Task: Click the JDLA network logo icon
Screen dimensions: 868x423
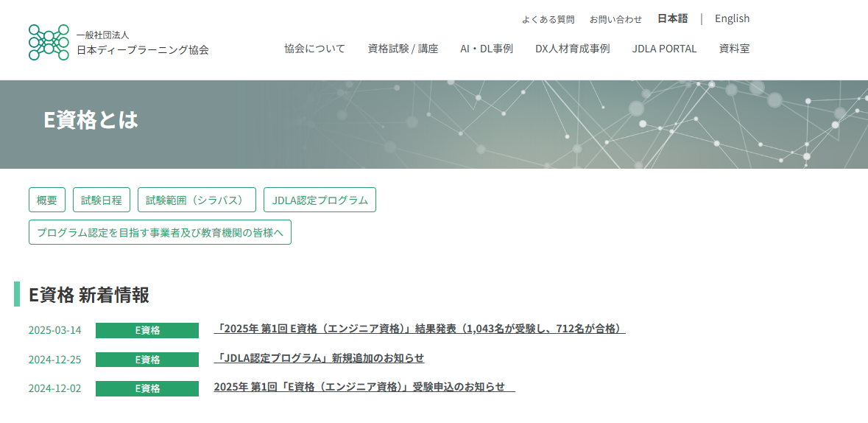Action: pos(49,42)
